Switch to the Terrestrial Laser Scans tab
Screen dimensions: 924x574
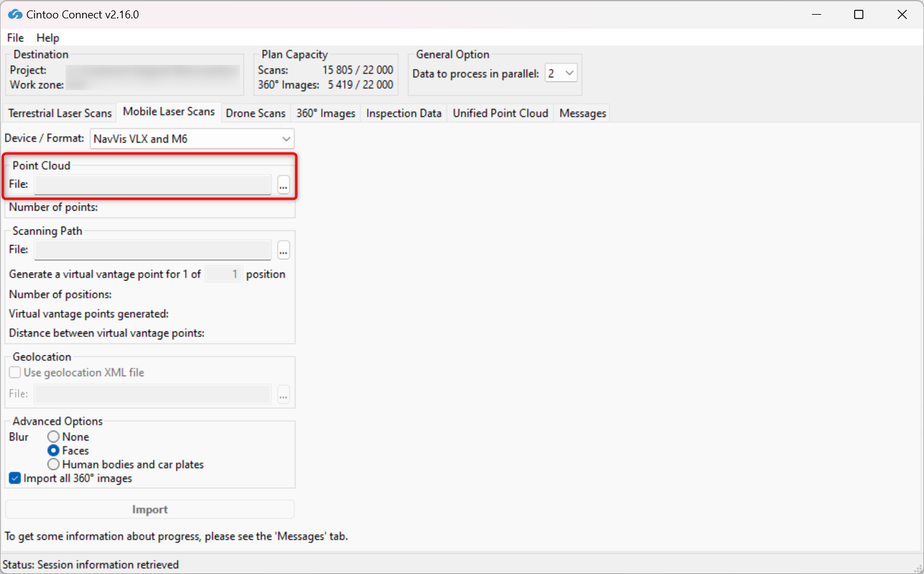(60, 113)
